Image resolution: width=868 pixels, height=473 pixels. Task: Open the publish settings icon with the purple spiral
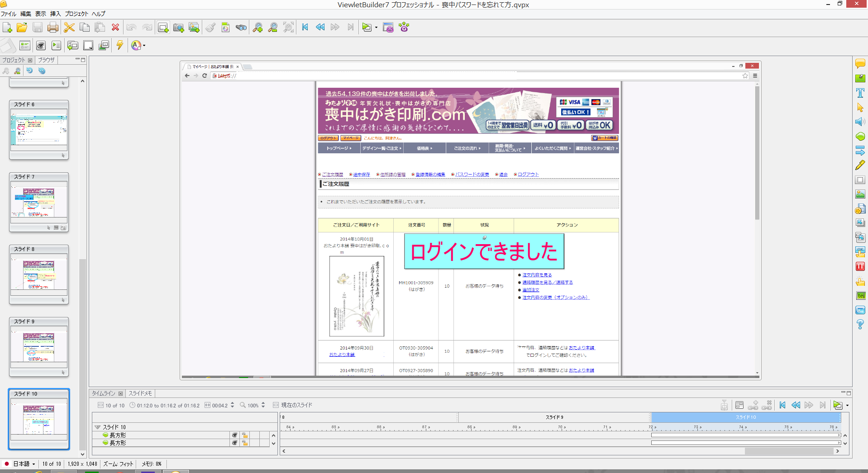[x=388, y=28]
